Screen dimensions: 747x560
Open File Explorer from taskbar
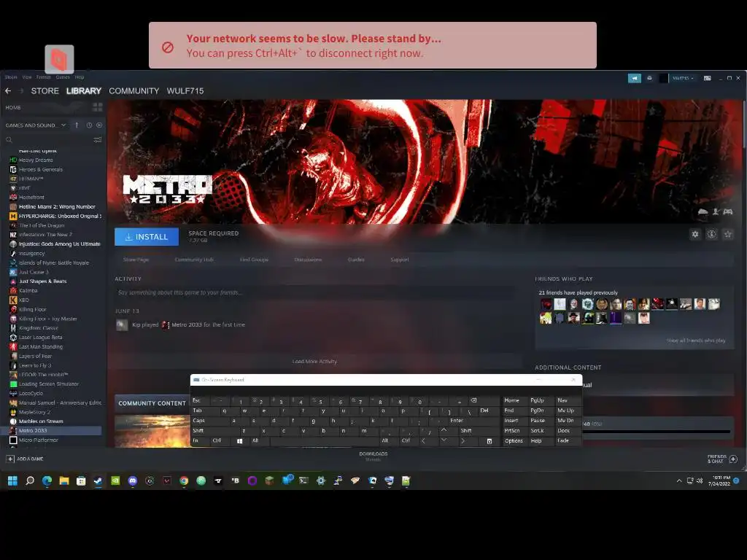pyautogui.click(x=64, y=481)
